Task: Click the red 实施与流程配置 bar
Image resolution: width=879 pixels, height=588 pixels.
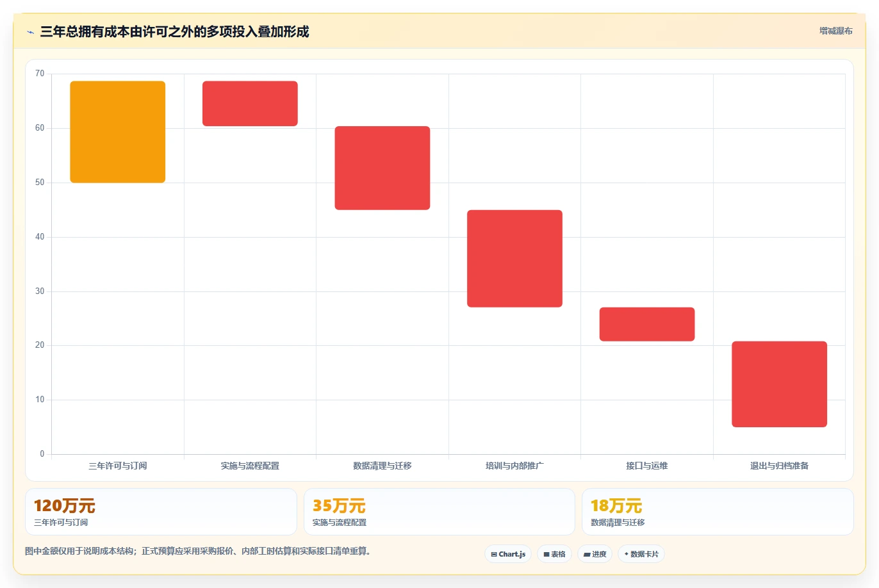Action: pos(250,104)
